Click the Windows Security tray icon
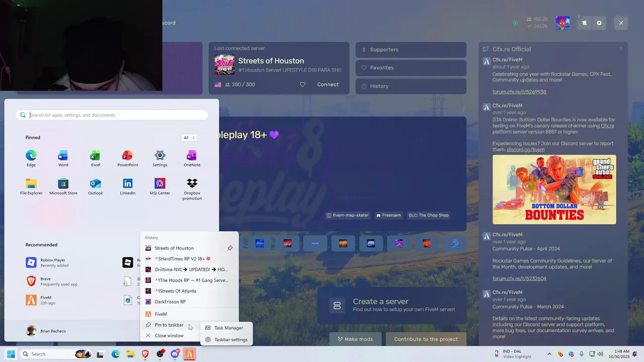 click(571, 354)
